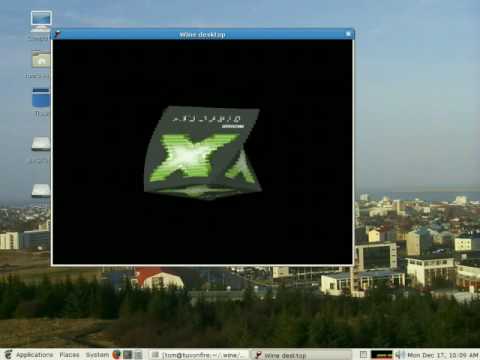Click the system monitor graph applet
The height and width of the screenshot is (360, 480).
(x=382, y=355)
